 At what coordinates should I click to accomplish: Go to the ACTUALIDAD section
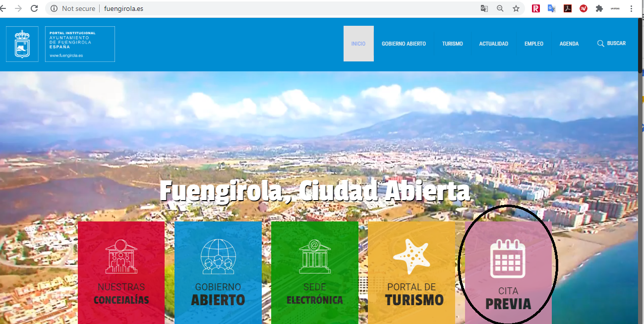point(493,44)
